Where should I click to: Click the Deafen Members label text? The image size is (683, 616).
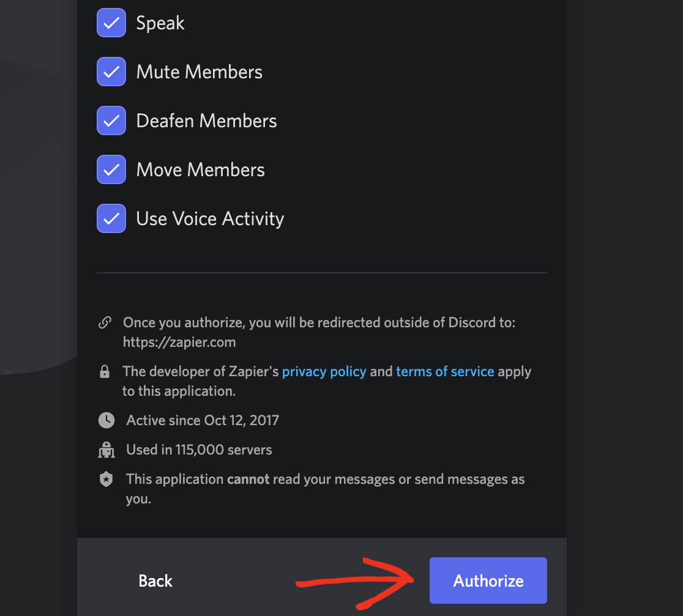pyautogui.click(x=206, y=121)
